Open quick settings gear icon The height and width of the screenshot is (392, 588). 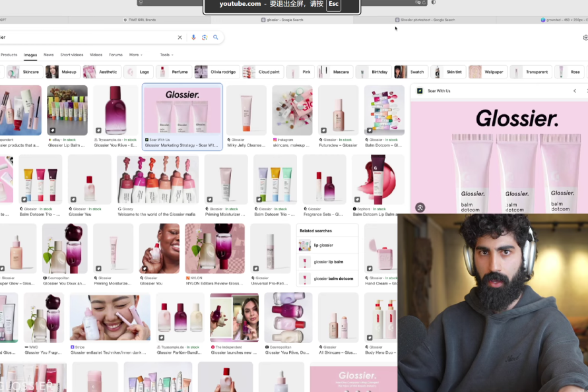(x=585, y=38)
